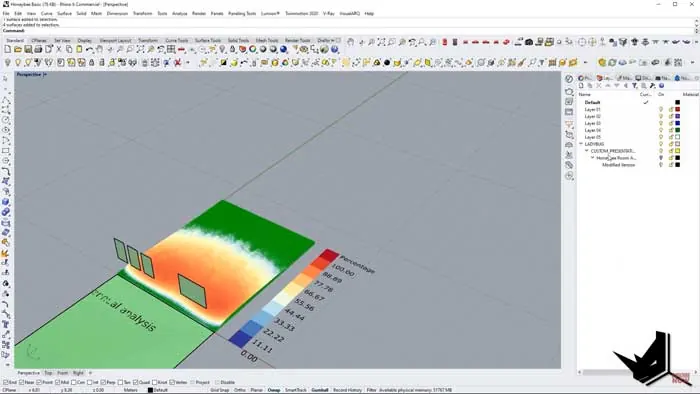Screen dimensions: 700x394
Task: Toggle the Perp osnap checkbox
Action: coord(104,382)
